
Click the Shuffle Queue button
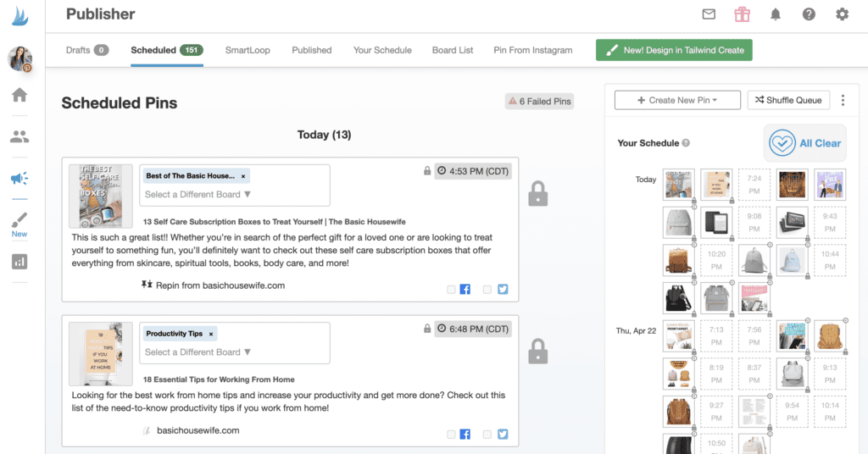coord(788,100)
